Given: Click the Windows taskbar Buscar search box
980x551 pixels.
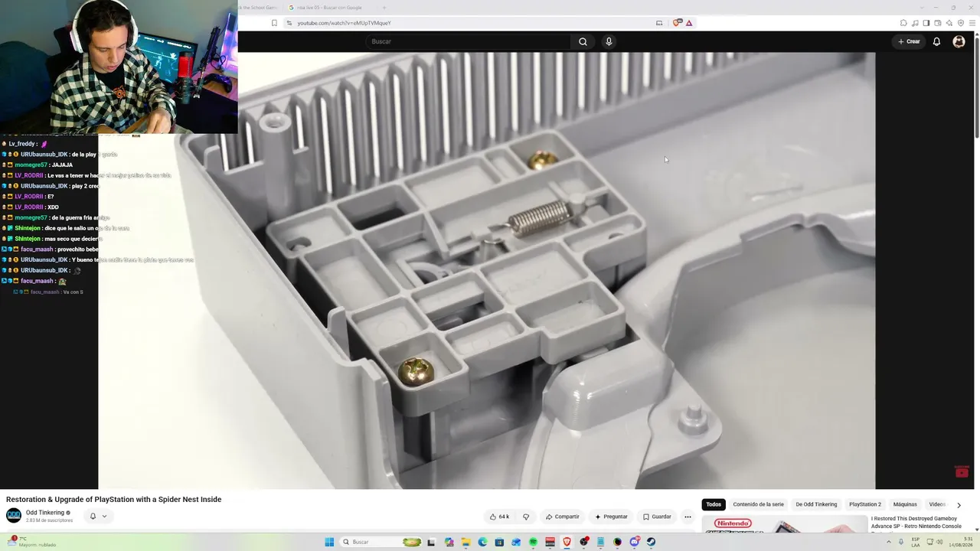Looking at the screenshot, I should [x=381, y=542].
